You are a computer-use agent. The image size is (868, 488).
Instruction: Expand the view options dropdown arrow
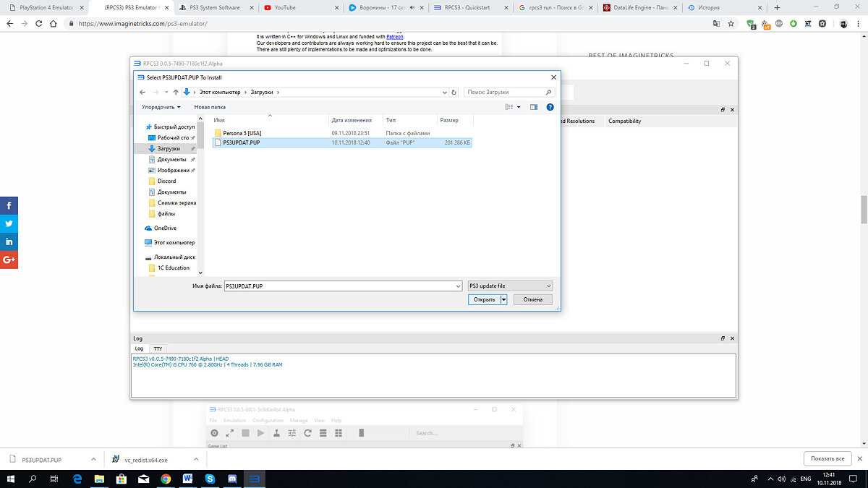[519, 107]
